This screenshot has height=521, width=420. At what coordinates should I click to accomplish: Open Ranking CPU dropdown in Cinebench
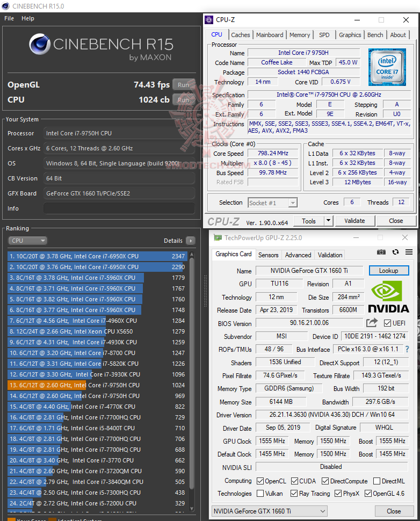[x=27, y=241]
